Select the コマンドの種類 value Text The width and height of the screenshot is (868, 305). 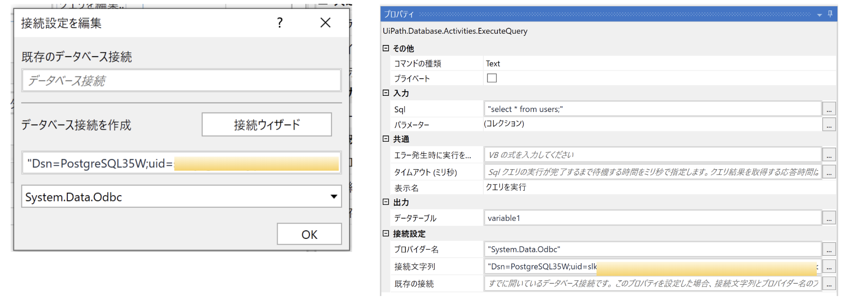pyautogui.click(x=493, y=63)
